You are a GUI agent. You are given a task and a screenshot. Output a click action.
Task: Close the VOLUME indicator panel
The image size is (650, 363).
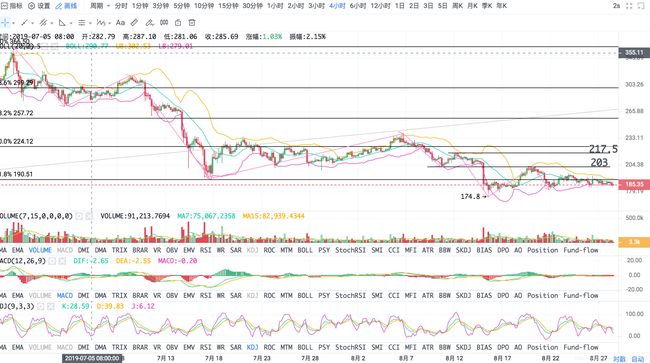coord(89,216)
